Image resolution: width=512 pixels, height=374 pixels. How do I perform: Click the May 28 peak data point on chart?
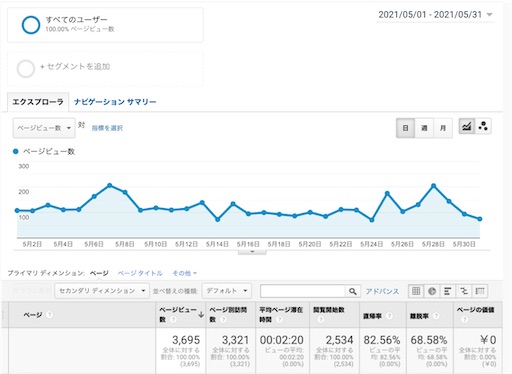point(433,186)
